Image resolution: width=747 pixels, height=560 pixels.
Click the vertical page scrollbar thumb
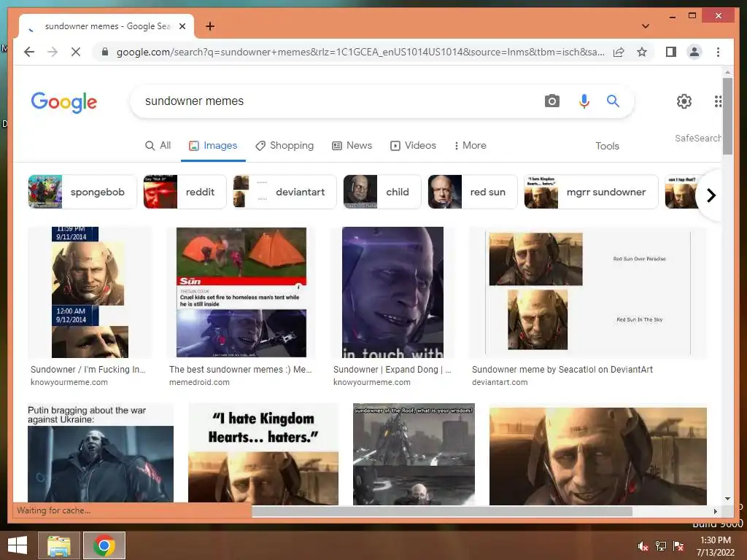point(727,116)
